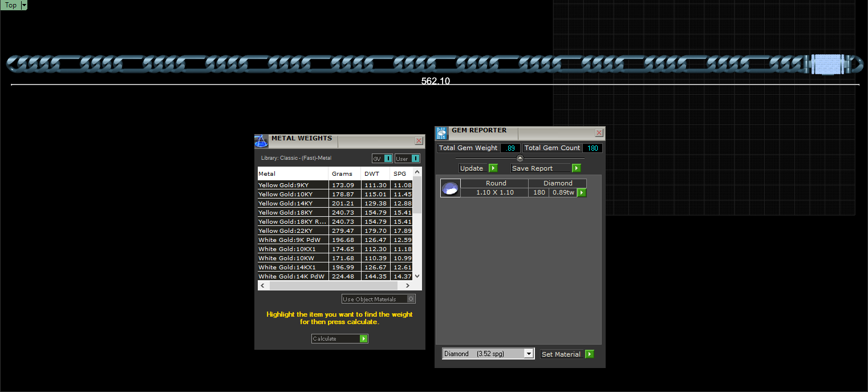Screen dimensions: 868x392
Task: Open the Diamond material dropdown
Action: [x=488, y=354]
